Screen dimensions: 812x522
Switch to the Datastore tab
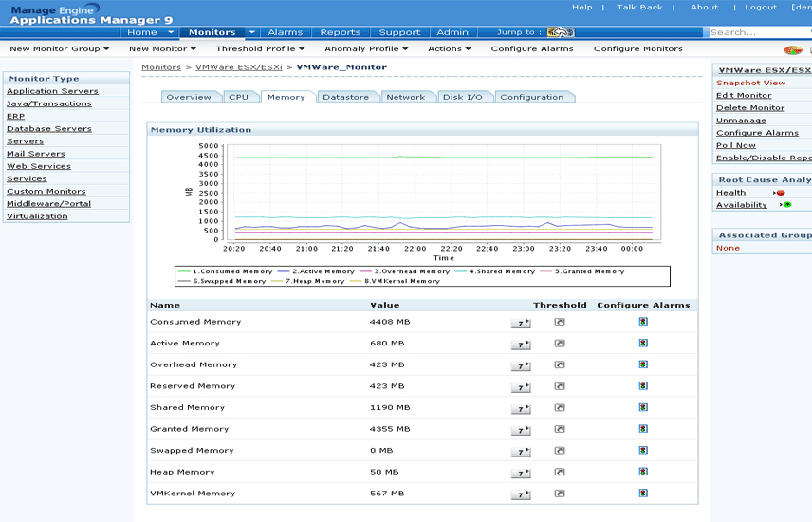click(x=345, y=97)
